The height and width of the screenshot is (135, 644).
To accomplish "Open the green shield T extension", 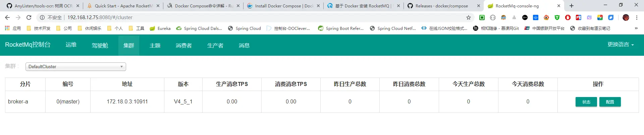I will (557, 17).
